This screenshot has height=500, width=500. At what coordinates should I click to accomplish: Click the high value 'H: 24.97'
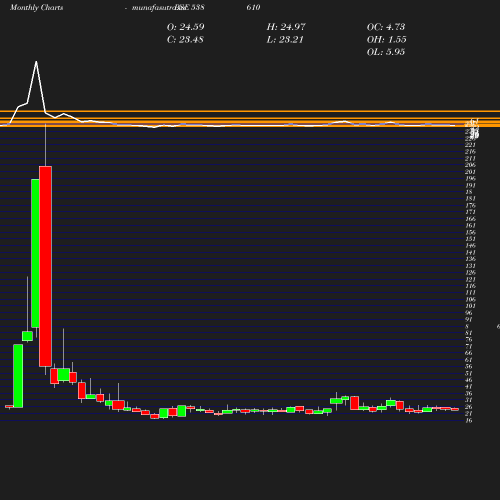pos(286,27)
